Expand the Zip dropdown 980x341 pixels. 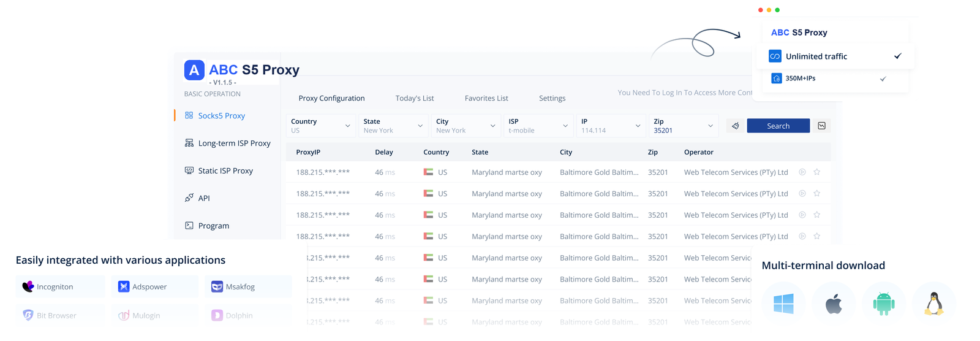point(684,126)
